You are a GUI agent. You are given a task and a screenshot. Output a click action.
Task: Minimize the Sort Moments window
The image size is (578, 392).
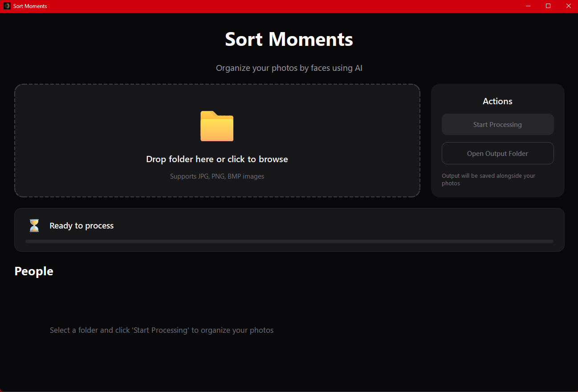(528, 6)
